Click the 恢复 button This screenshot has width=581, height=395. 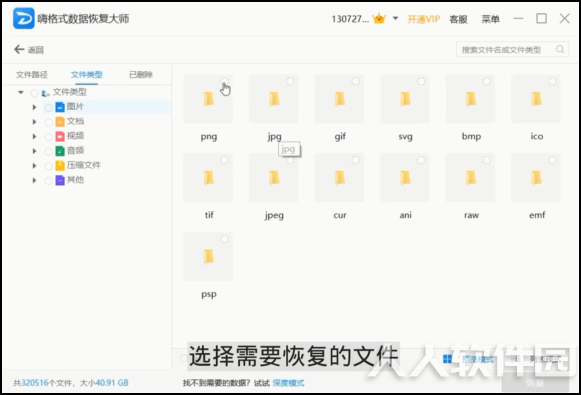[535, 383]
